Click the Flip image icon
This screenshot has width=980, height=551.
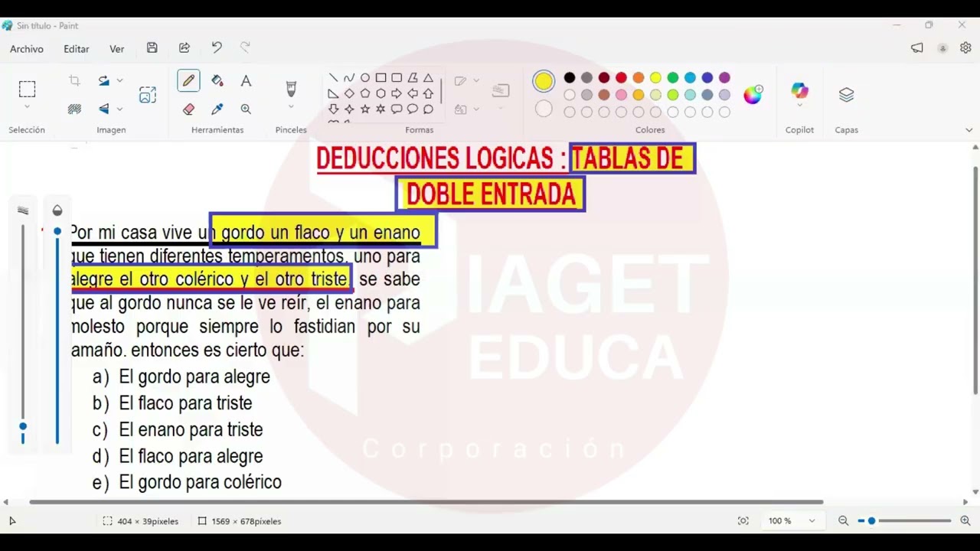(x=103, y=109)
